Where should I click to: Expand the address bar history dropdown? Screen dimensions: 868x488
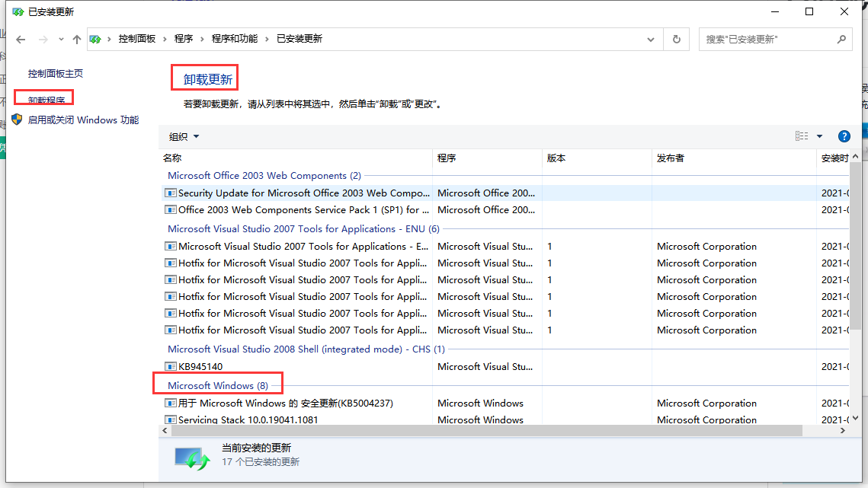coord(651,40)
